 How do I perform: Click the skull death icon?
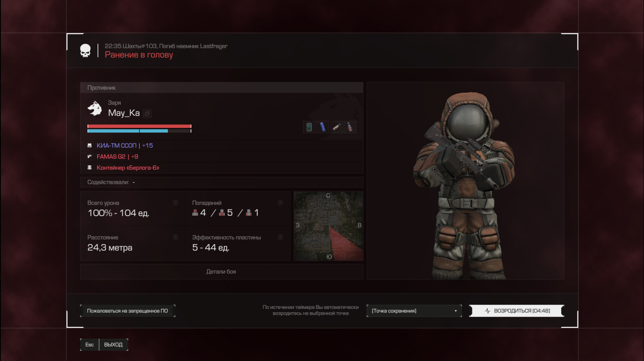pyautogui.click(x=85, y=51)
